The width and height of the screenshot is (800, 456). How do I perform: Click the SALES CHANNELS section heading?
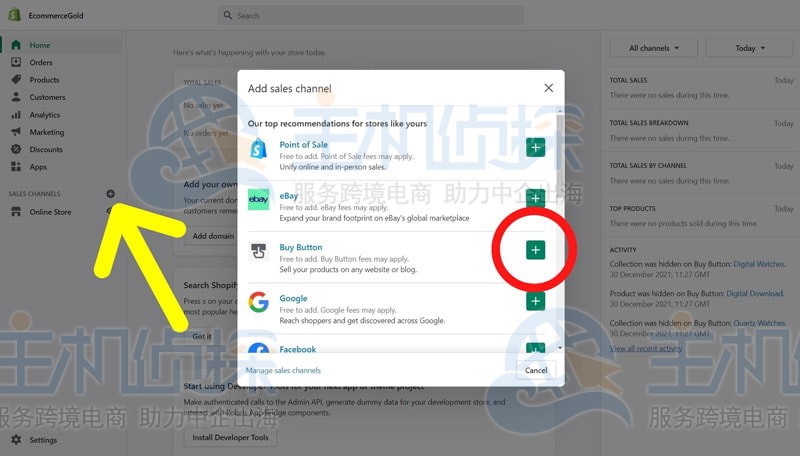(x=34, y=194)
